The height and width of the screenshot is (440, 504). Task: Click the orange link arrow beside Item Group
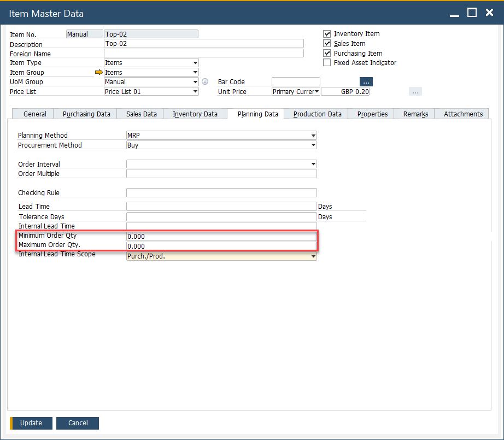tap(98, 72)
